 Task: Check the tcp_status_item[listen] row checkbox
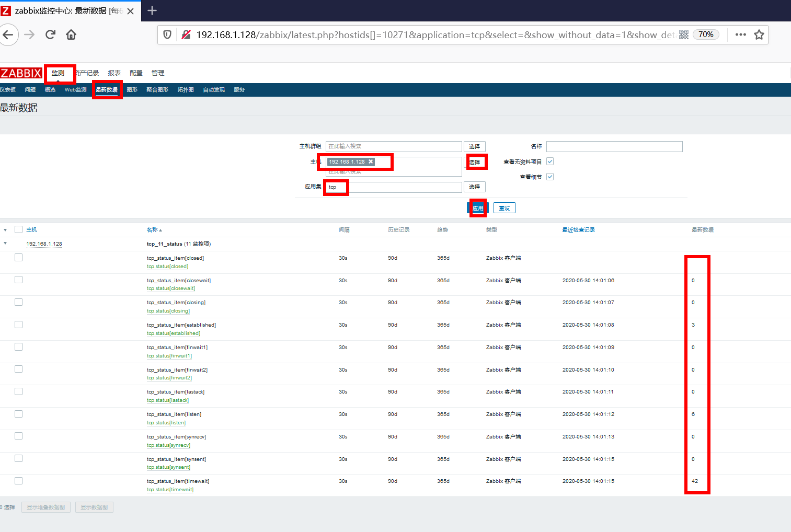click(19, 414)
